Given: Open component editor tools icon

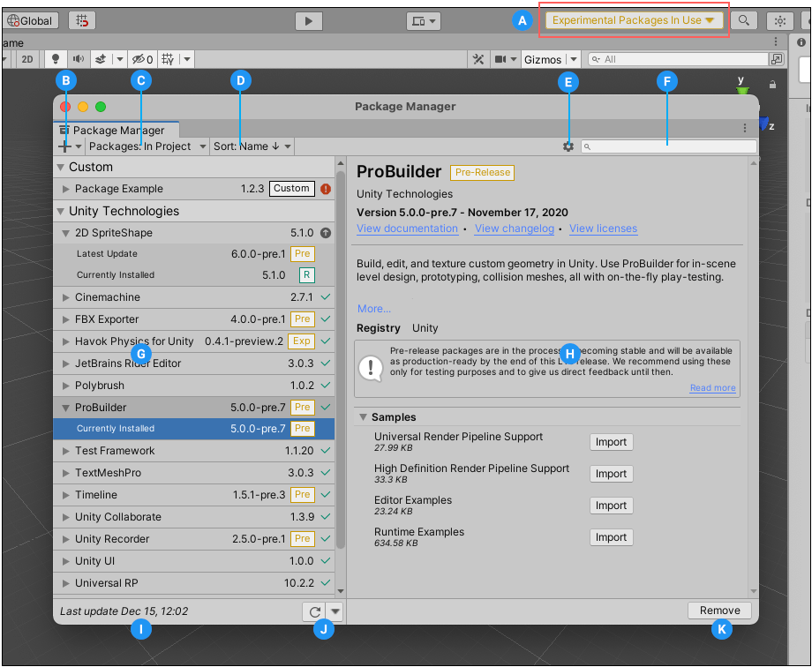Looking at the screenshot, I should tap(478, 60).
